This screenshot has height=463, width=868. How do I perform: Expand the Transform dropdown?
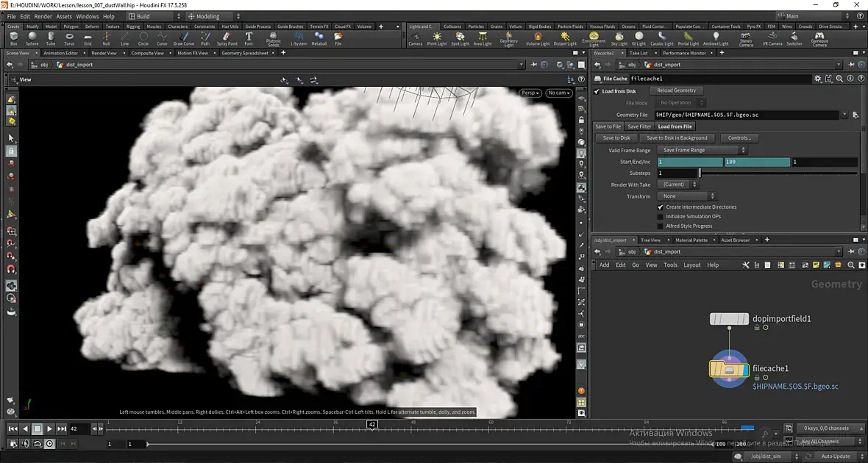(x=686, y=196)
